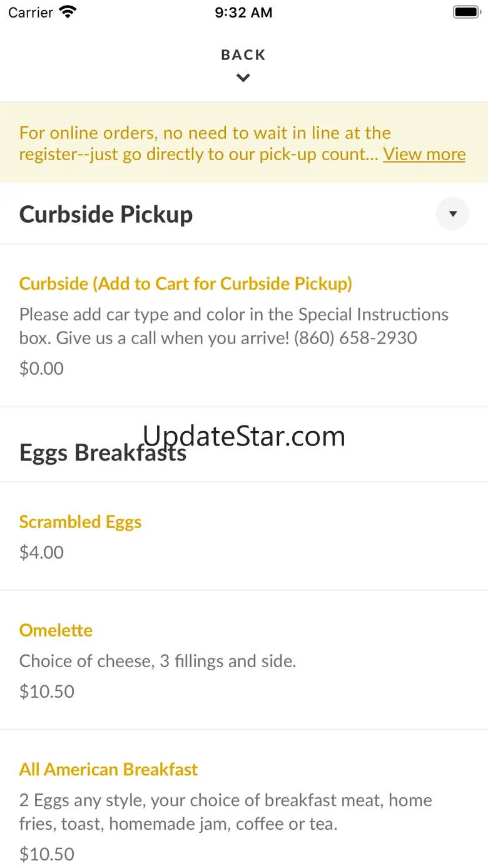Tap the BACK label at top

pyautogui.click(x=243, y=55)
